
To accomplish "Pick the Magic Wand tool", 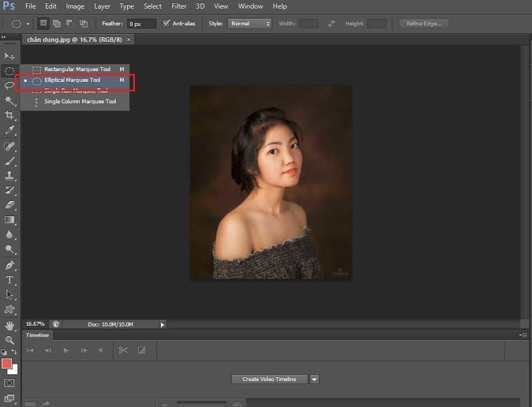I will click(9, 100).
